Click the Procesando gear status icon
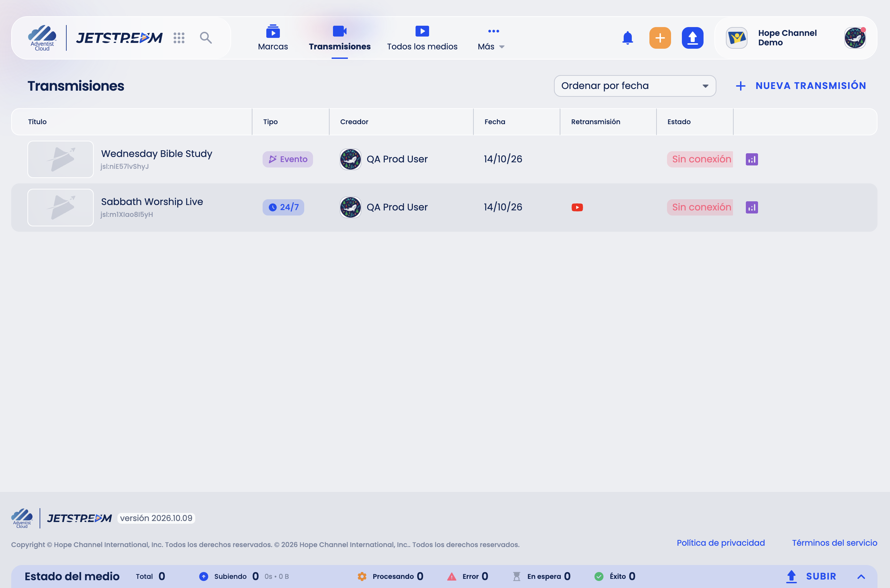The height and width of the screenshot is (588, 890). pos(361,576)
